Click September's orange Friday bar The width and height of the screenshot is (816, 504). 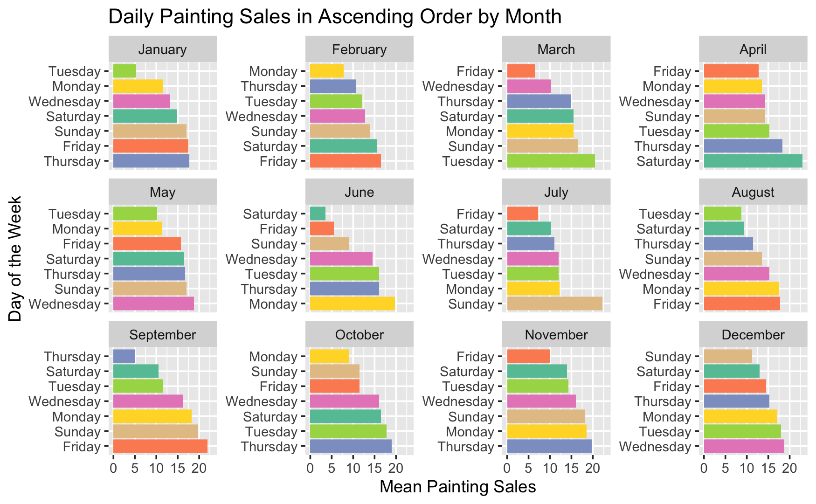160,447
